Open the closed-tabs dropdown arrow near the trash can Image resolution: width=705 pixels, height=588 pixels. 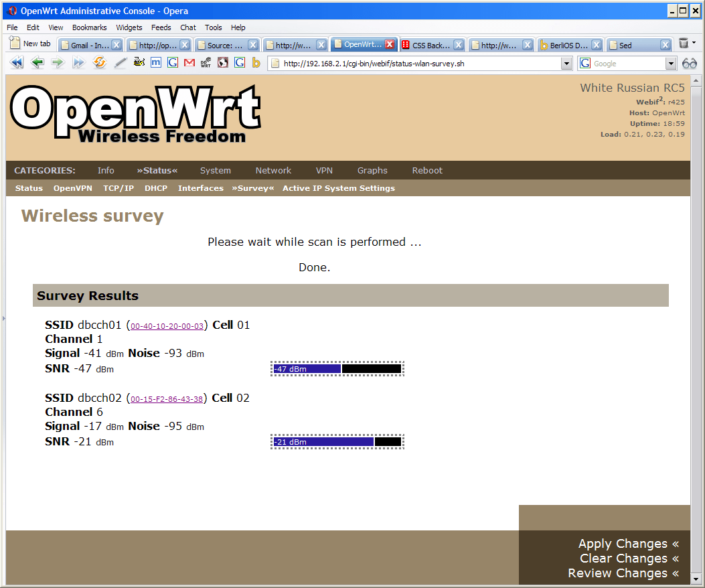click(x=693, y=43)
